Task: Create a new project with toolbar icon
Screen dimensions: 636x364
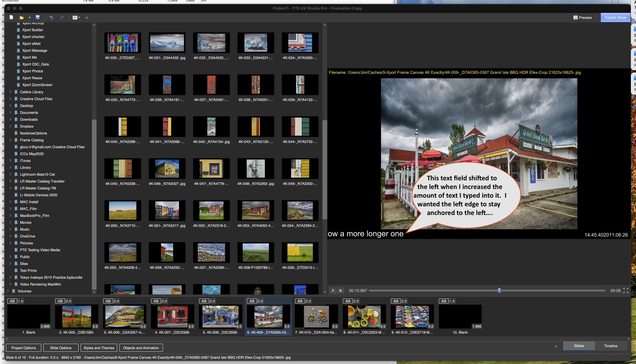Action: click(x=11, y=17)
